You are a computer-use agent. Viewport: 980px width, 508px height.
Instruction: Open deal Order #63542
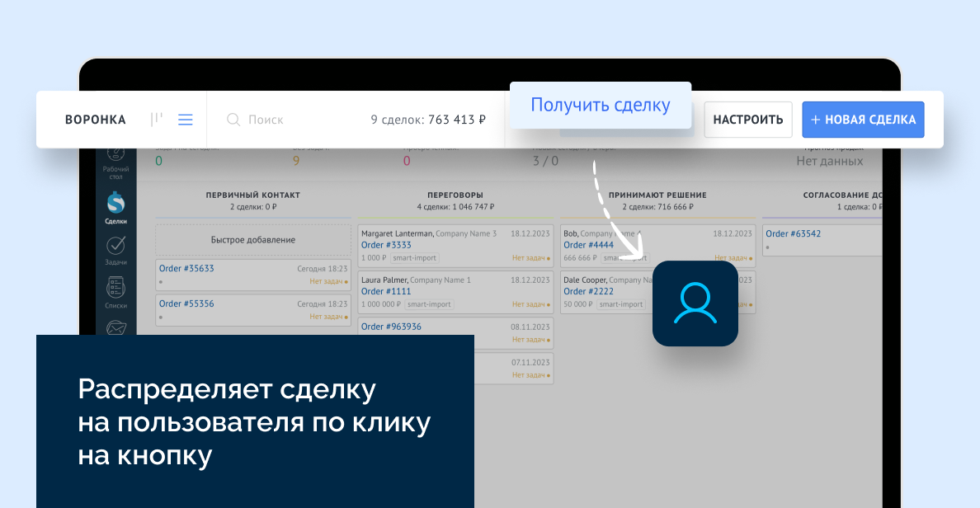tap(793, 233)
